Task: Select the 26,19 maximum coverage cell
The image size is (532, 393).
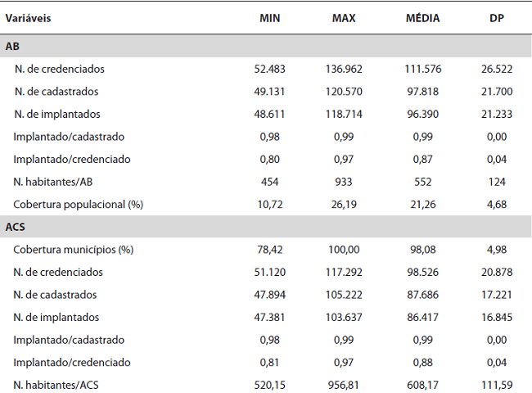Action: pos(344,204)
